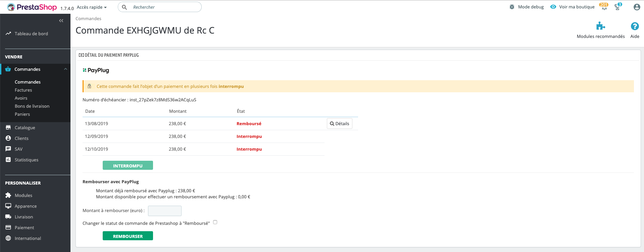Click the Montant column header
Screen dimensions: 644x252
178,111
